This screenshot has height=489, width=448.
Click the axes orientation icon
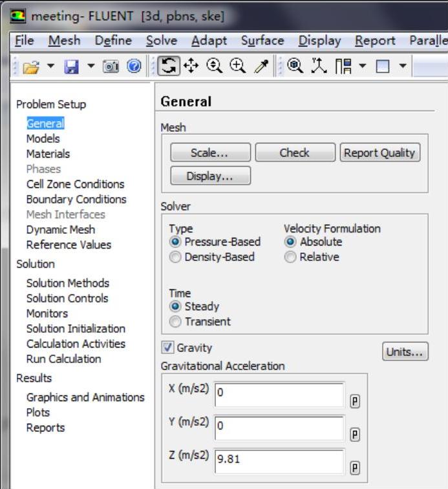pyautogui.click(x=319, y=66)
